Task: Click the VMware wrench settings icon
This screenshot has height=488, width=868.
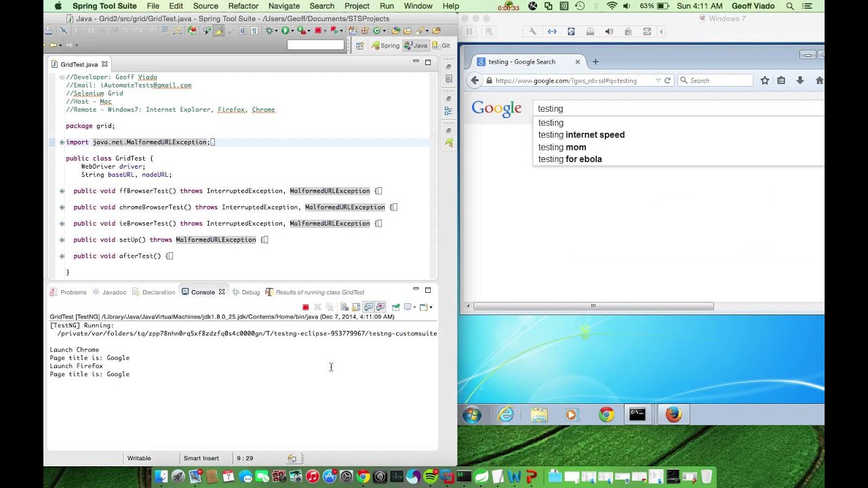Action: (x=533, y=31)
